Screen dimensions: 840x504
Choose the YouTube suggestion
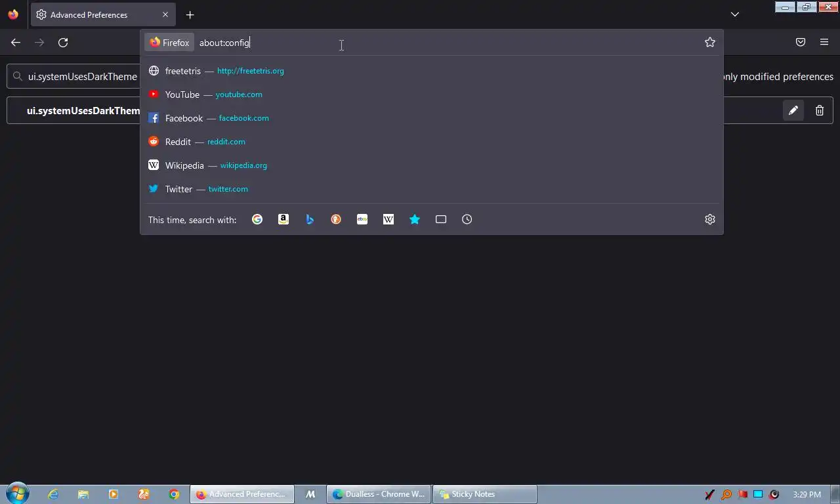pyautogui.click(x=432, y=94)
